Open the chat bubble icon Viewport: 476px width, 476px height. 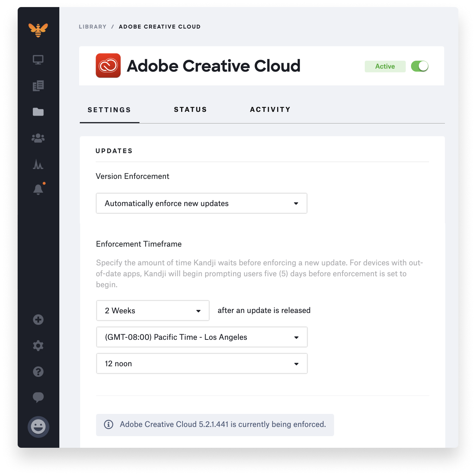(x=38, y=397)
